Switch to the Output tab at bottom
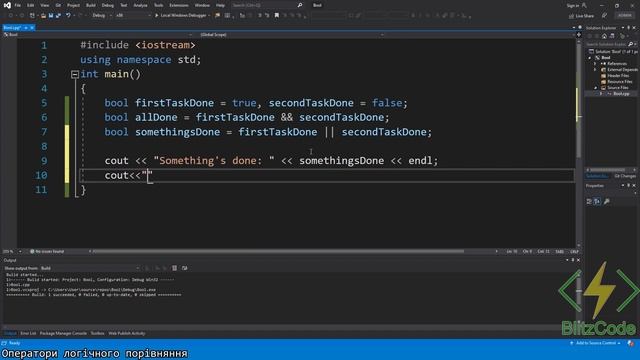 (x=10, y=333)
